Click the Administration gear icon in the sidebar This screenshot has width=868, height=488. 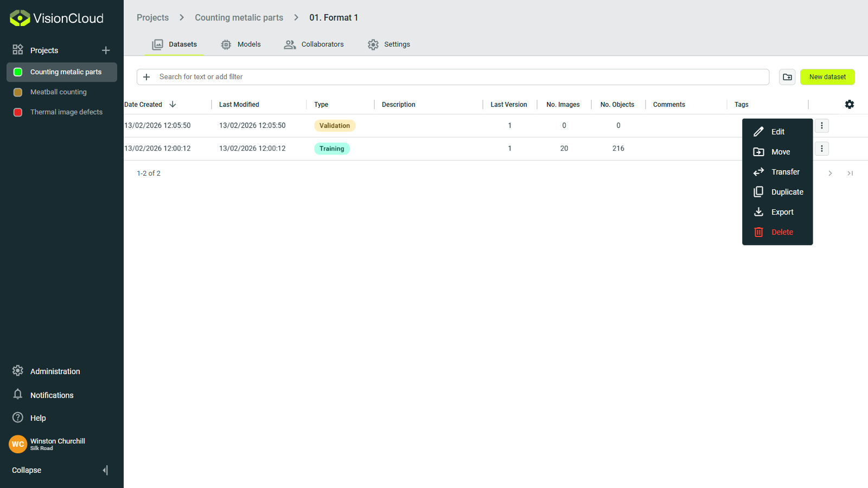pos(18,371)
